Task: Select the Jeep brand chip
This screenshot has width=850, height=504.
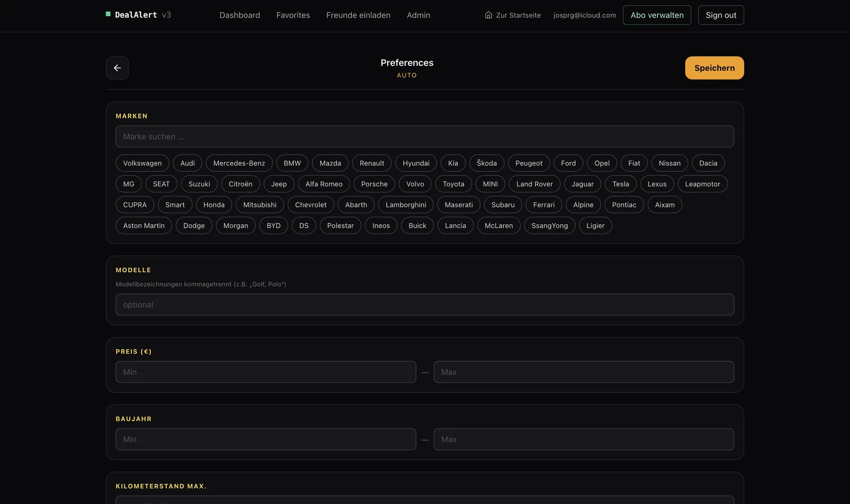Action: pyautogui.click(x=279, y=184)
